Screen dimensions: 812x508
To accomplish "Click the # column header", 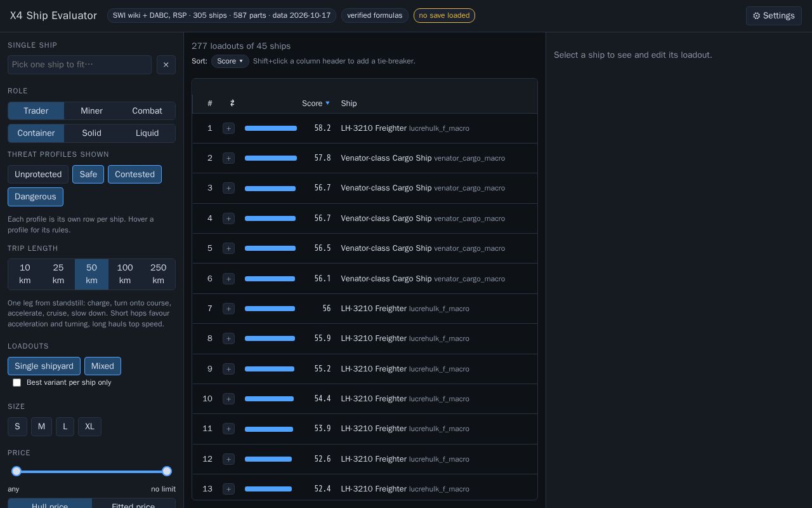I will click(x=210, y=104).
